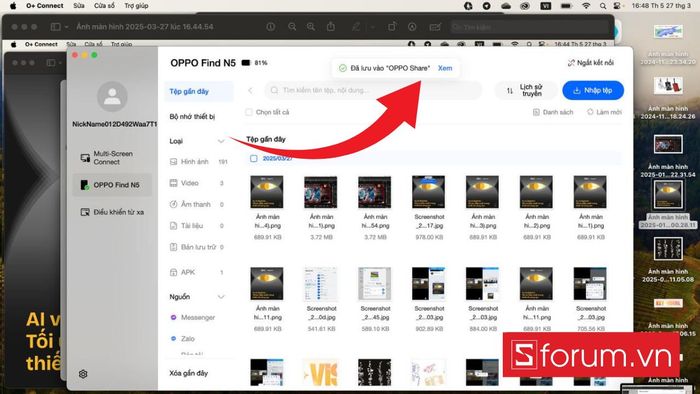Select the Ảnh màn hi...2).png thumbnail
This screenshot has width=700, height=394.
(536, 192)
